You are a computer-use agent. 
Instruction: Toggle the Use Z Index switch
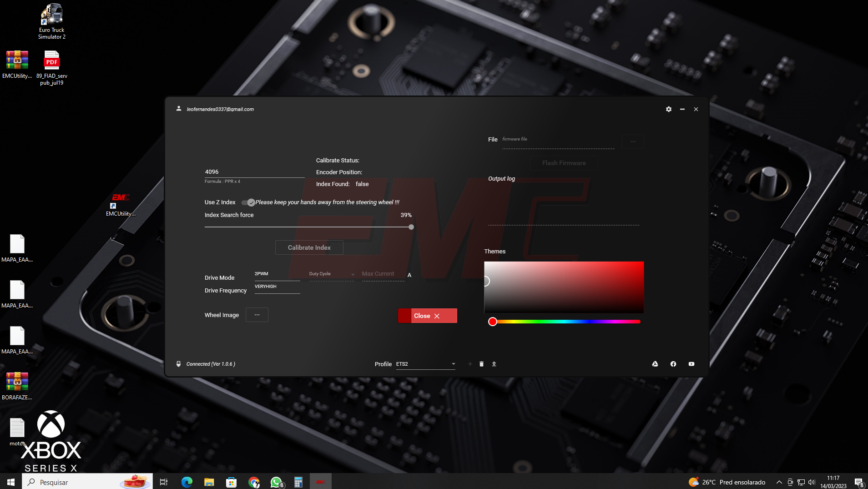point(248,202)
